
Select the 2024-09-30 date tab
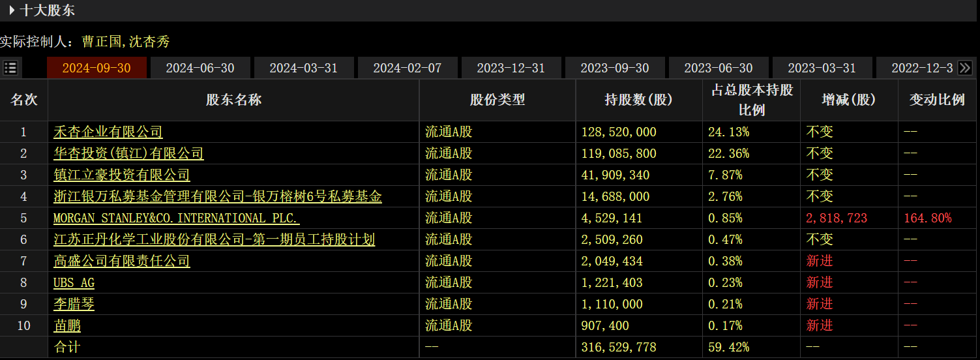point(97,68)
